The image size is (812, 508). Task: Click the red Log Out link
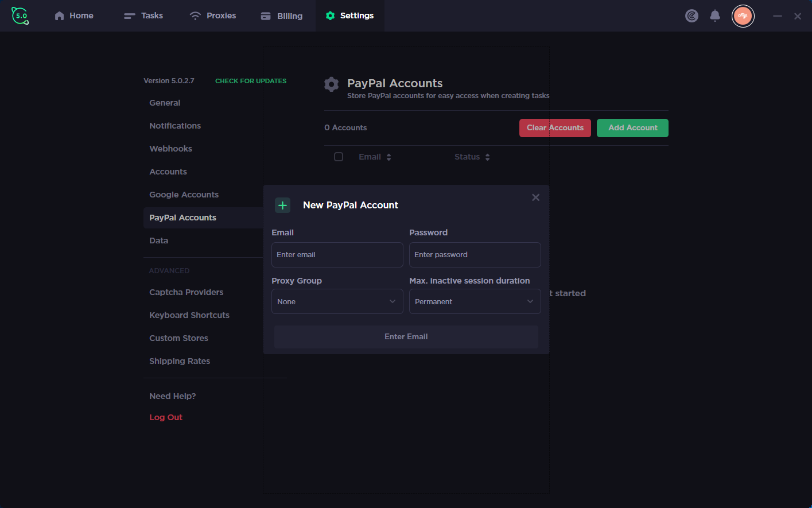166,417
